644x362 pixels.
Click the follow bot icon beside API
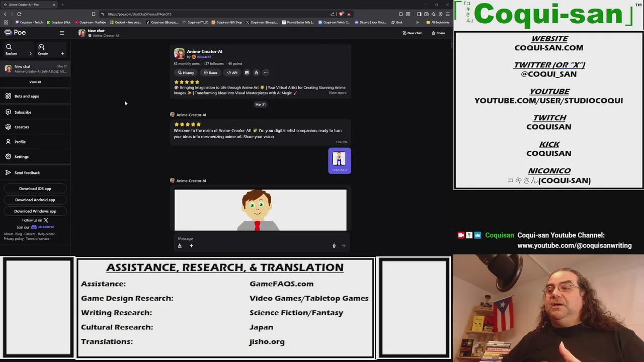247,73
